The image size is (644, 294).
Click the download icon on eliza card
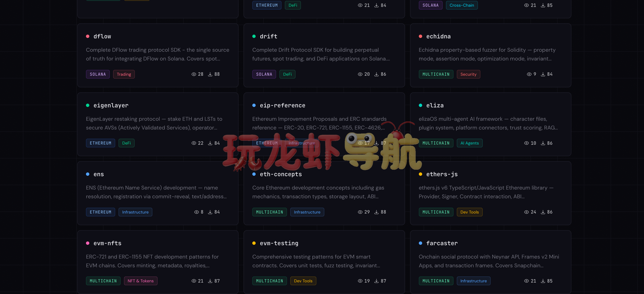pyautogui.click(x=543, y=143)
